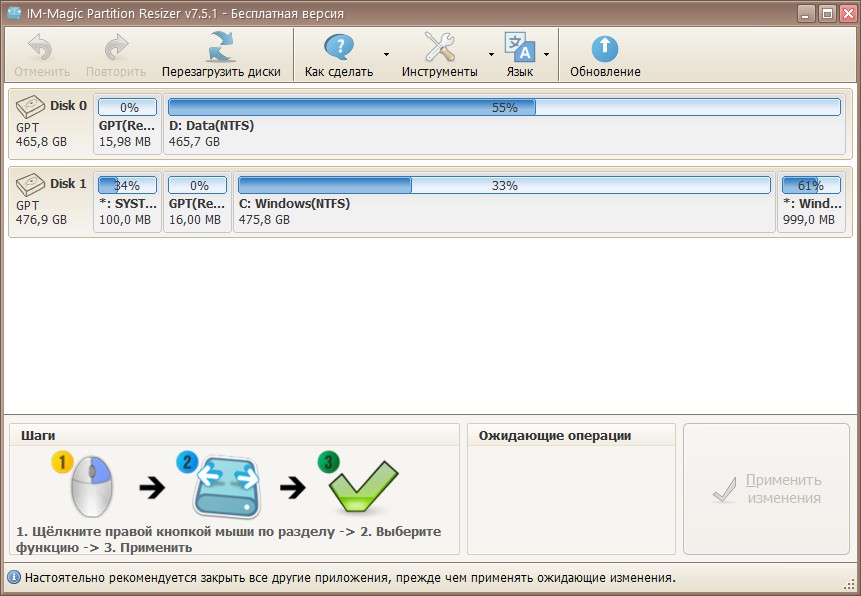Click the Disk 0 label
Image resolution: width=861 pixels, height=596 pixels.
coord(69,105)
